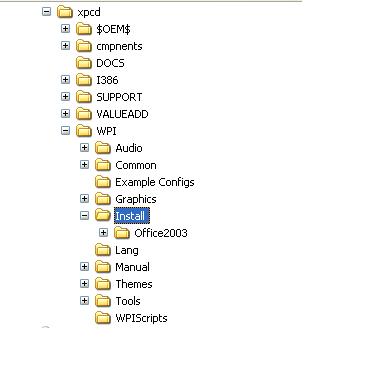Expand the $OEM$ folder node
This screenshot has width=376, height=378.
point(66,29)
